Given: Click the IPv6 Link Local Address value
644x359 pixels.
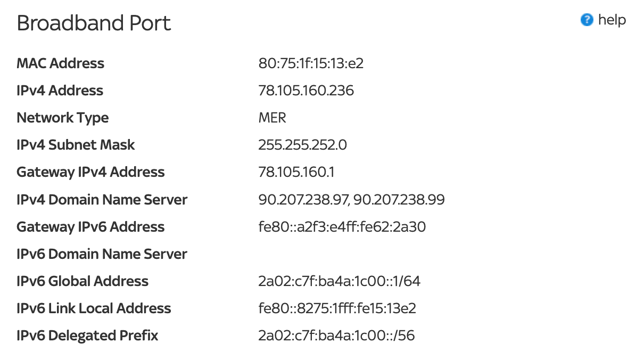Looking at the screenshot, I should (337, 308).
